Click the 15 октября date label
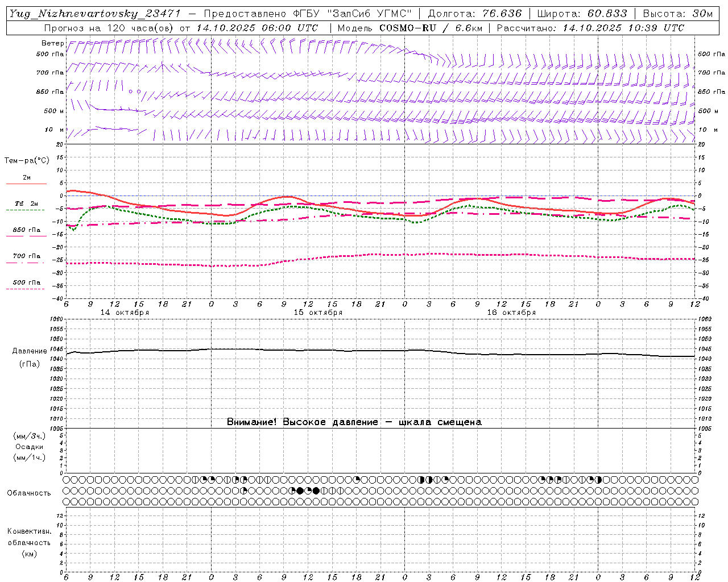This screenshot has height=582, width=728. tap(318, 313)
